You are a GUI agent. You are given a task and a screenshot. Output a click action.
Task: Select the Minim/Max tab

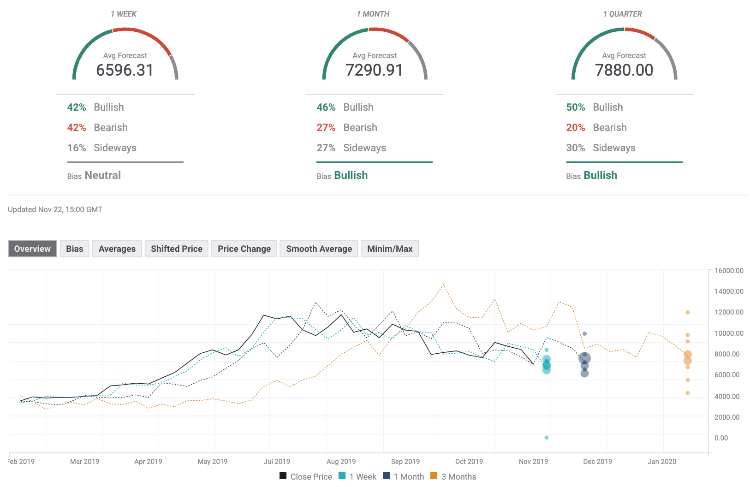(x=391, y=249)
